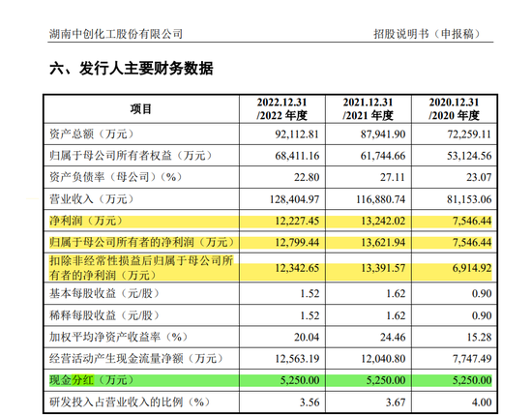The height and width of the screenshot is (417, 532).
Task: Select row label 研发投入占营业收入的比例（%）
Action: (x=130, y=402)
